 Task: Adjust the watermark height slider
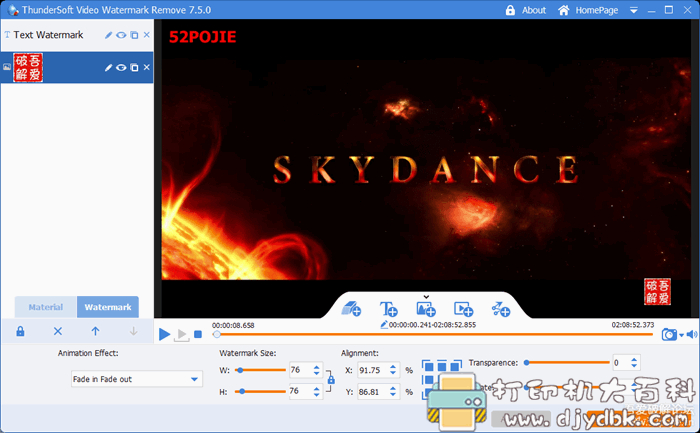(261, 391)
